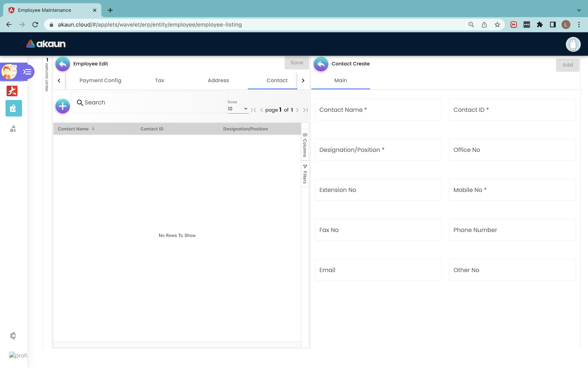Switch to the Address tab
The image size is (588, 368).
pyautogui.click(x=218, y=81)
